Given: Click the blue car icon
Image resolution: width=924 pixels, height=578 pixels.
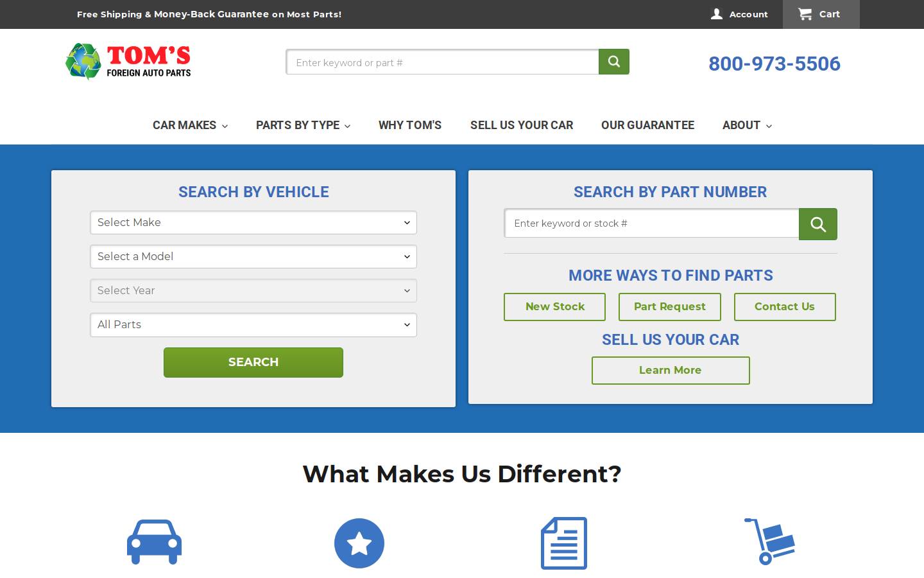Looking at the screenshot, I should point(154,542).
